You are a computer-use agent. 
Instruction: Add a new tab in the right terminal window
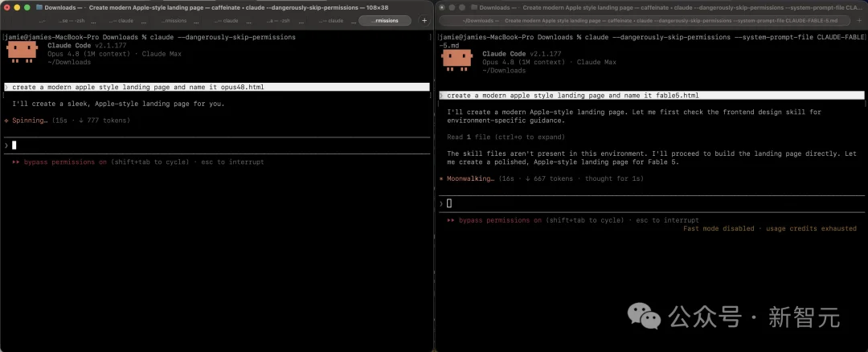point(860,20)
